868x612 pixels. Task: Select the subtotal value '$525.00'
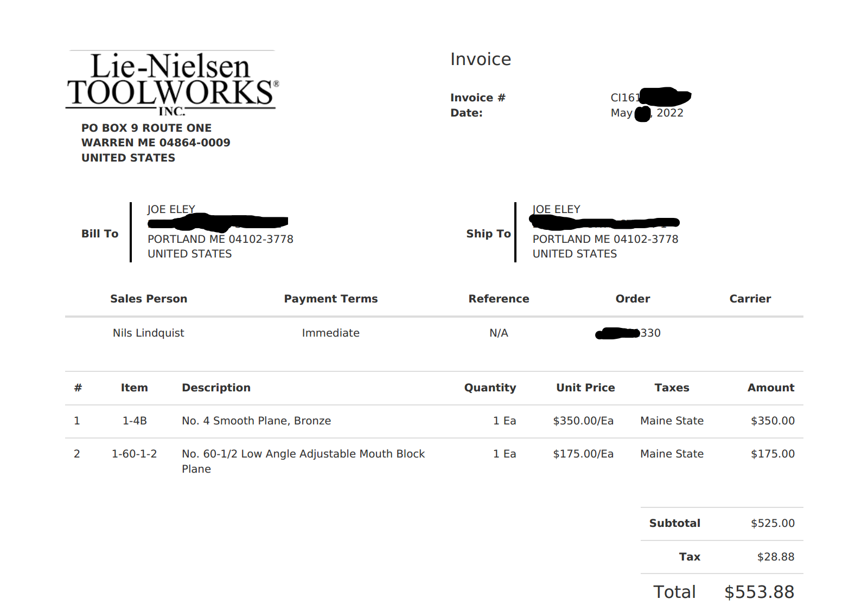(773, 523)
